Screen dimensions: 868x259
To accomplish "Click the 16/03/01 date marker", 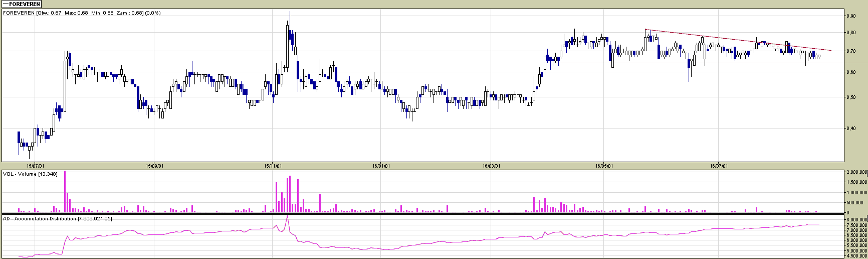I will 491,165.
